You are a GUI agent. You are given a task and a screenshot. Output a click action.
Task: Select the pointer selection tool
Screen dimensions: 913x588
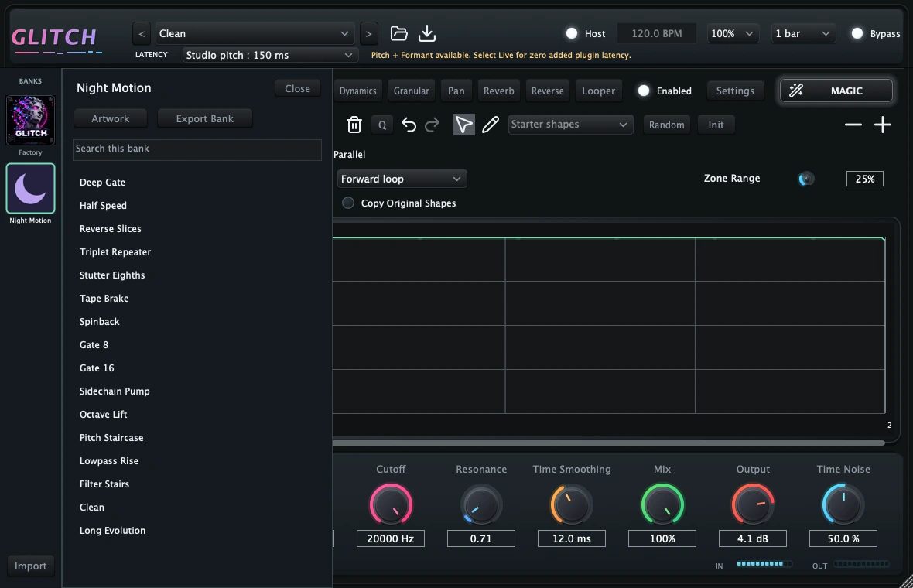pyautogui.click(x=463, y=125)
